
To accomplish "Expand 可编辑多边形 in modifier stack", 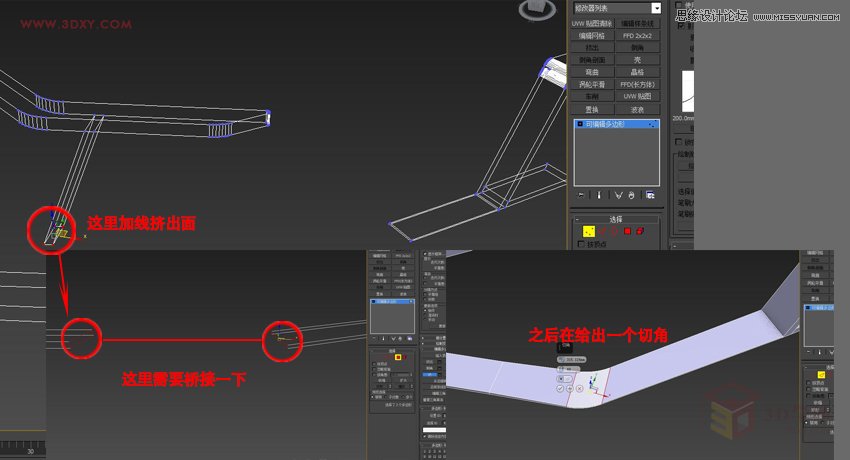I will coord(579,124).
